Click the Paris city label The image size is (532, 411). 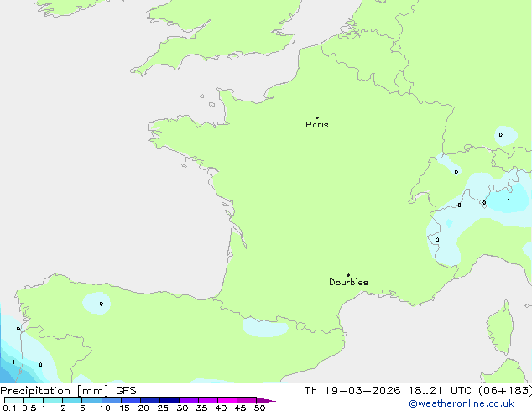pos(317,125)
